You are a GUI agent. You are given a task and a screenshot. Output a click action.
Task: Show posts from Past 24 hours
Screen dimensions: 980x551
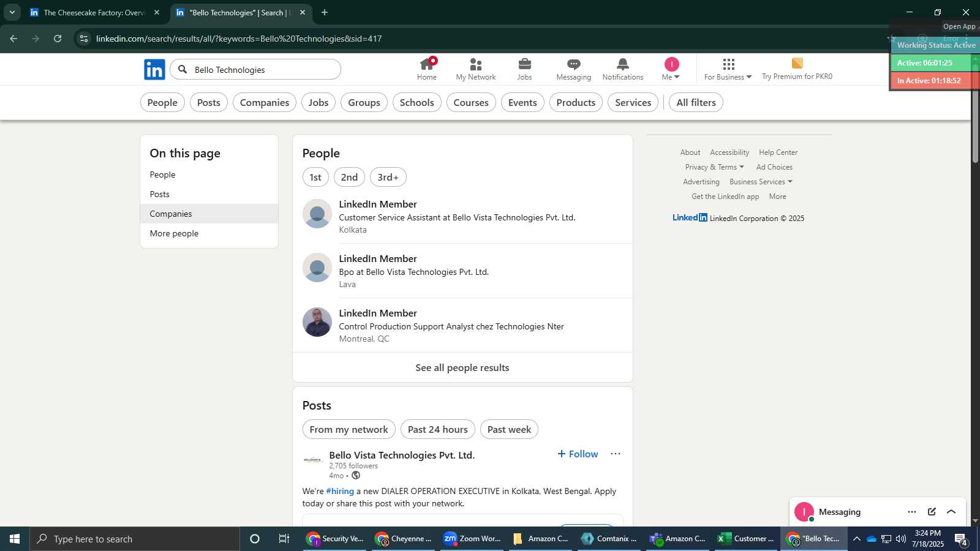(438, 430)
